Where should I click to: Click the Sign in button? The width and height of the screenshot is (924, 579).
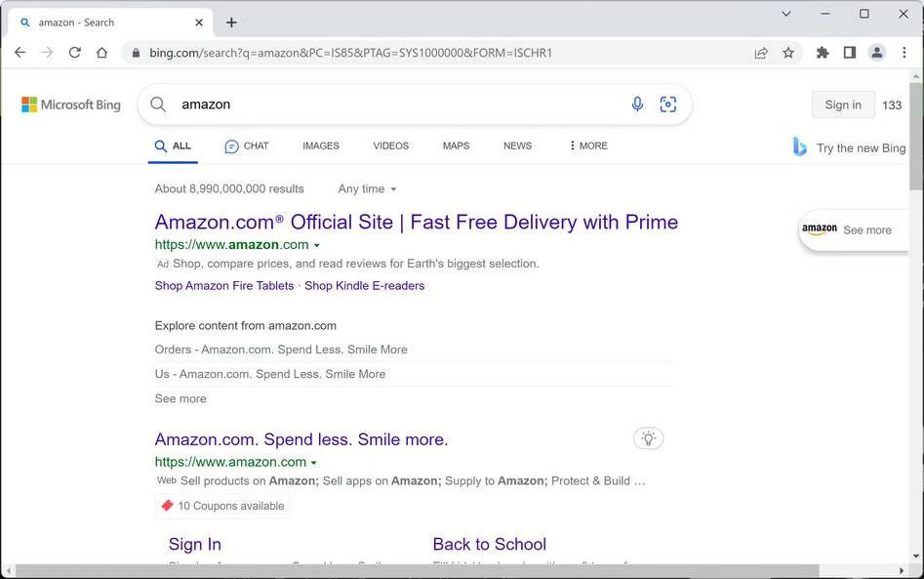[x=843, y=104]
